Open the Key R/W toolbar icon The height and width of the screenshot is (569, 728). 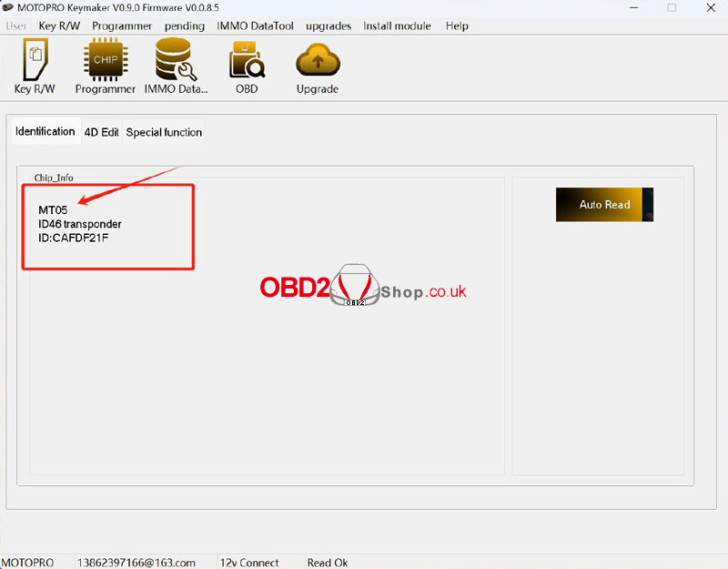(35, 66)
